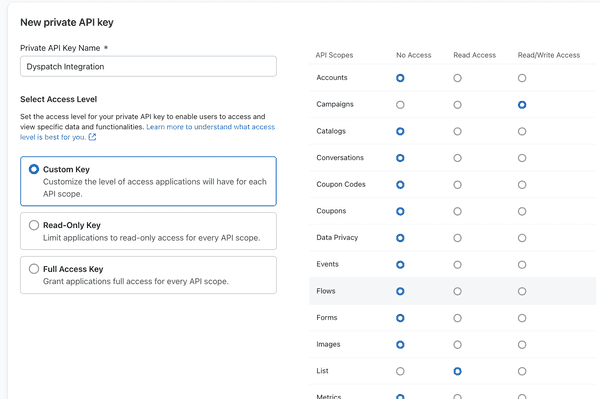Click the Private API Key Name input field
The height and width of the screenshot is (399, 600).
148,67
